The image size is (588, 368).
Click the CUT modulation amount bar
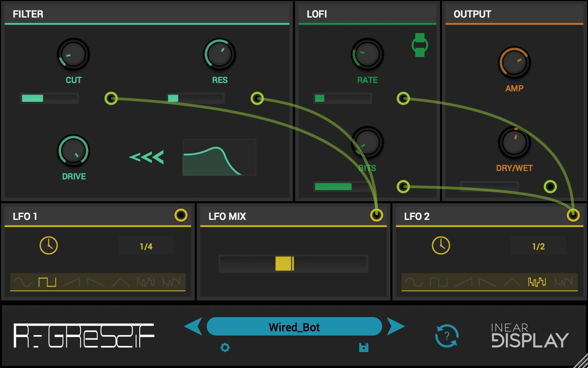[50, 98]
